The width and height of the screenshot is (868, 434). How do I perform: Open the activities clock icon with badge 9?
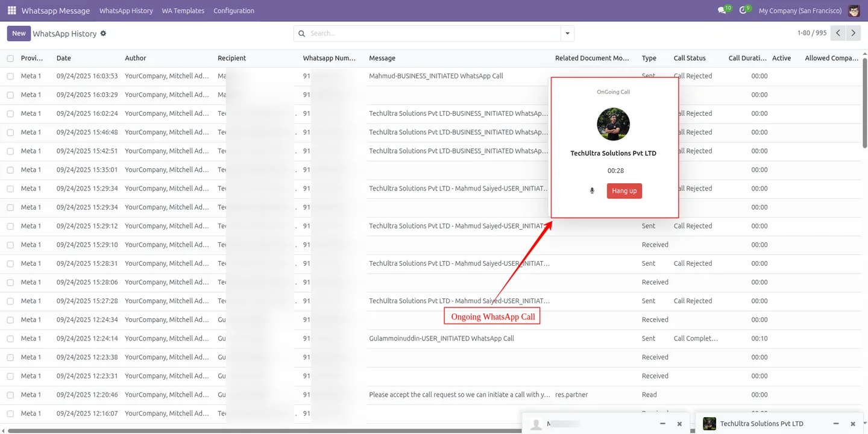[x=744, y=10]
